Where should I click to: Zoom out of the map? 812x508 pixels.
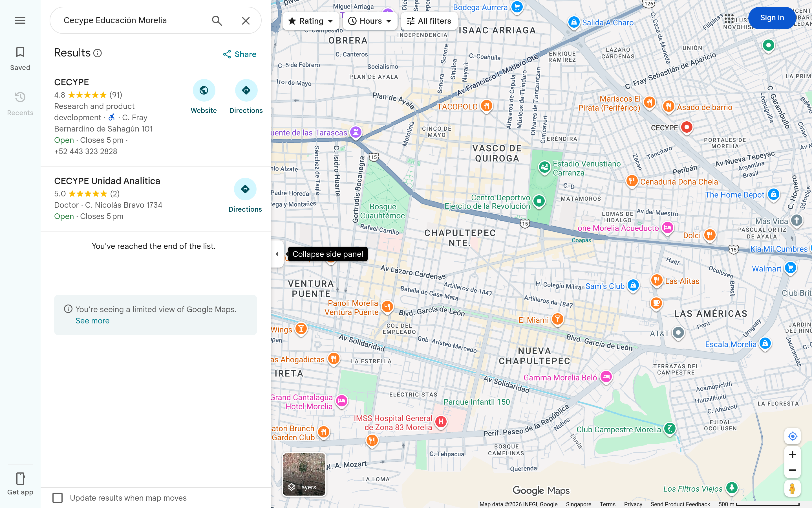pos(793,470)
